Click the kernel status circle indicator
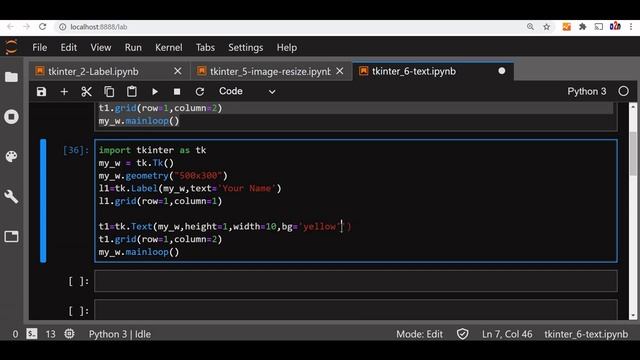 pos(623,91)
